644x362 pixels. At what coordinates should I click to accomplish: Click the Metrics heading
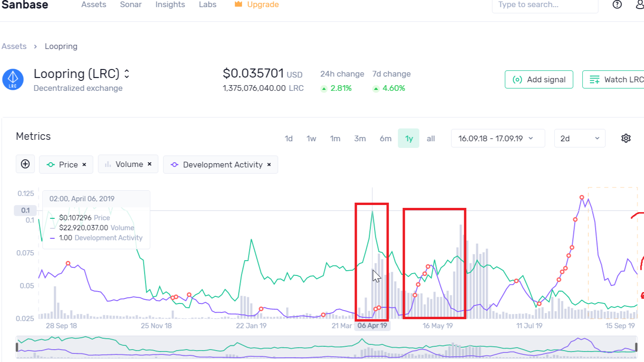click(33, 136)
